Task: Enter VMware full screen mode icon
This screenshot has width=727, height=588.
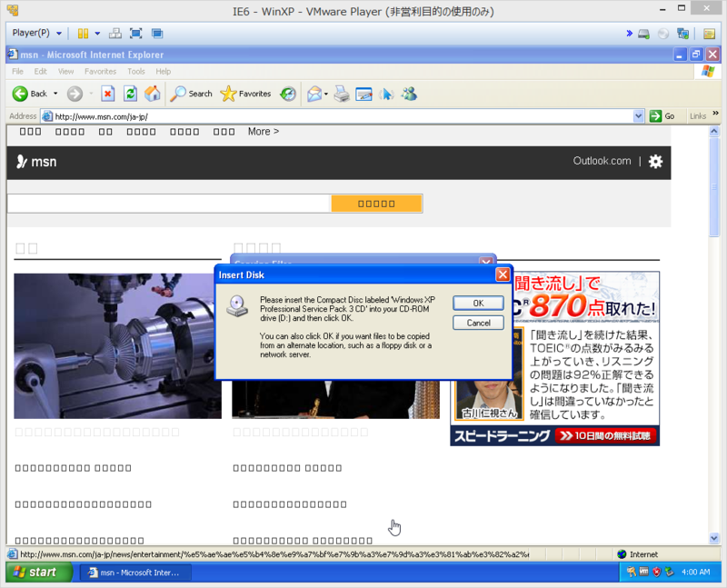Action: click(135, 34)
